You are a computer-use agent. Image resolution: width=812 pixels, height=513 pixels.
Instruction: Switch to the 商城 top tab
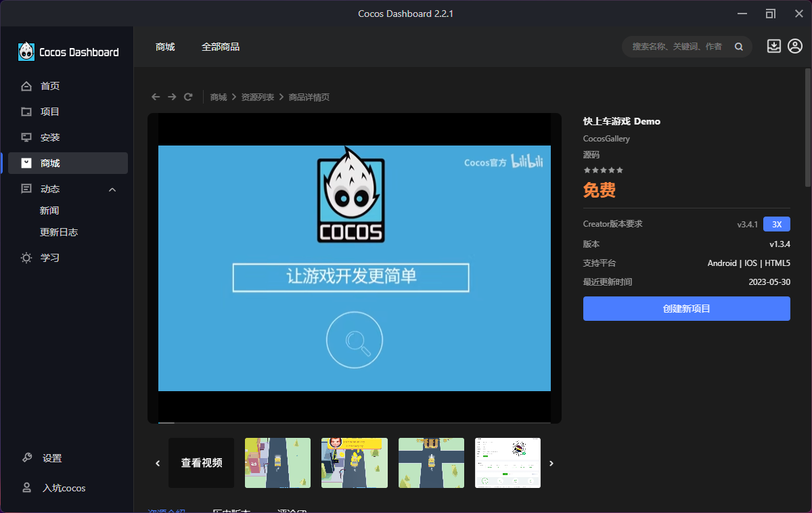(165, 47)
